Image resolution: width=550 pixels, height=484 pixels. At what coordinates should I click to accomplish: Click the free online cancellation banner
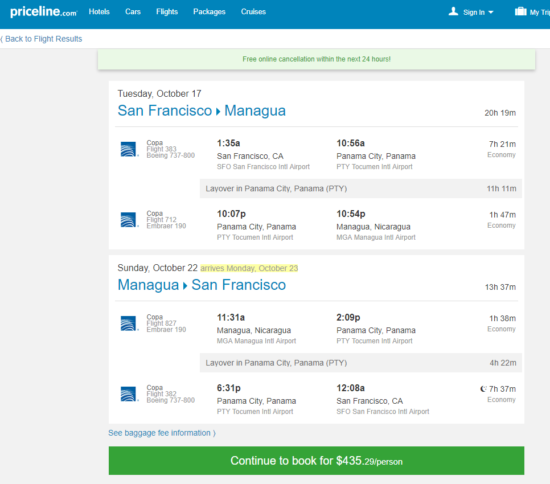click(x=316, y=59)
